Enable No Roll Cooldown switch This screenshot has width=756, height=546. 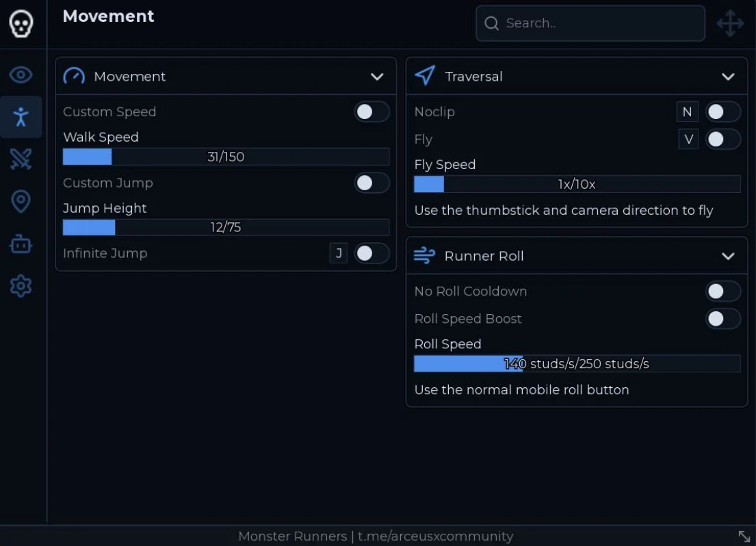coord(722,291)
